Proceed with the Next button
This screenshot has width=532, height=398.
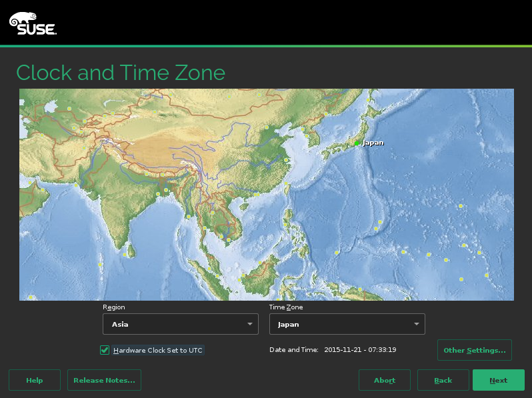(499, 380)
